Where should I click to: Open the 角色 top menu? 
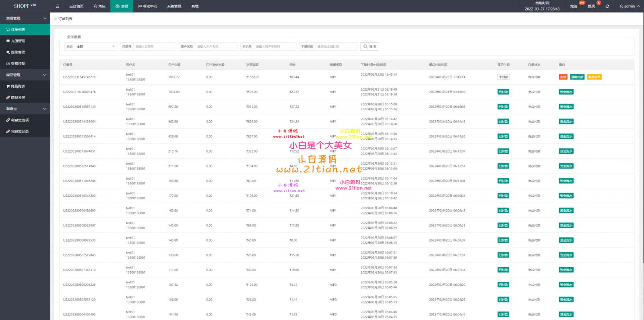click(x=99, y=6)
